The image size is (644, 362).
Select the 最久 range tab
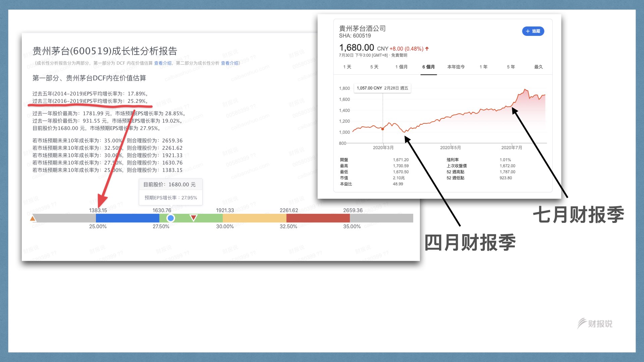[x=538, y=67]
